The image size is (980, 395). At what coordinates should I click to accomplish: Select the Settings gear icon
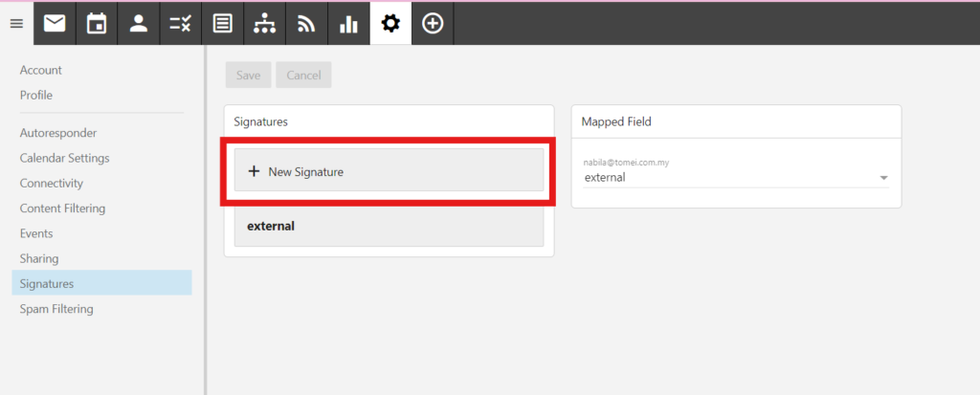(x=390, y=24)
